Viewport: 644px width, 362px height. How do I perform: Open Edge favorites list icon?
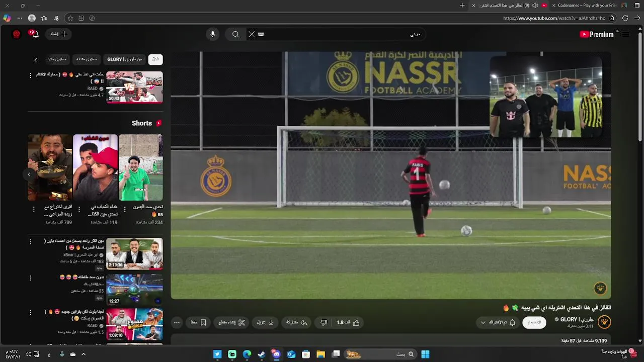(44, 18)
